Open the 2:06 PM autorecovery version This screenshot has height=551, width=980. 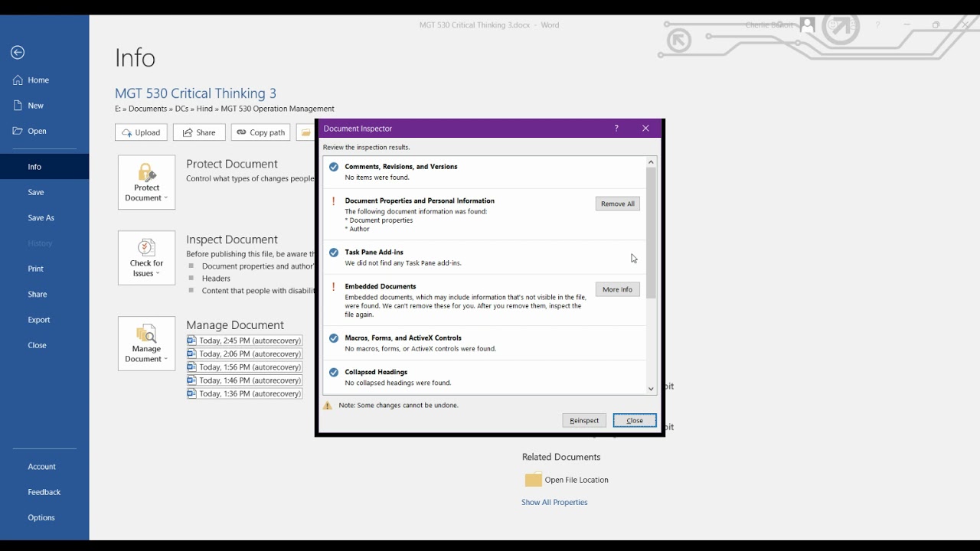pyautogui.click(x=244, y=354)
